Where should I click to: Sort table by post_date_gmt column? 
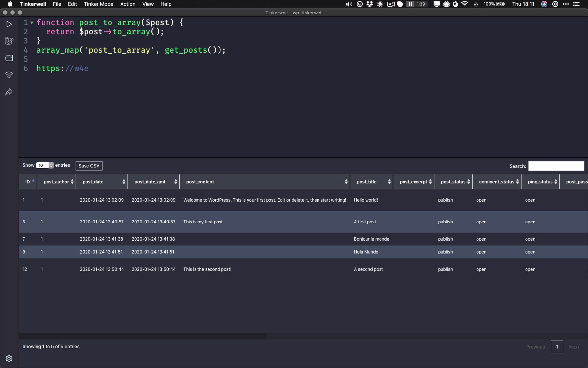[x=154, y=182]
